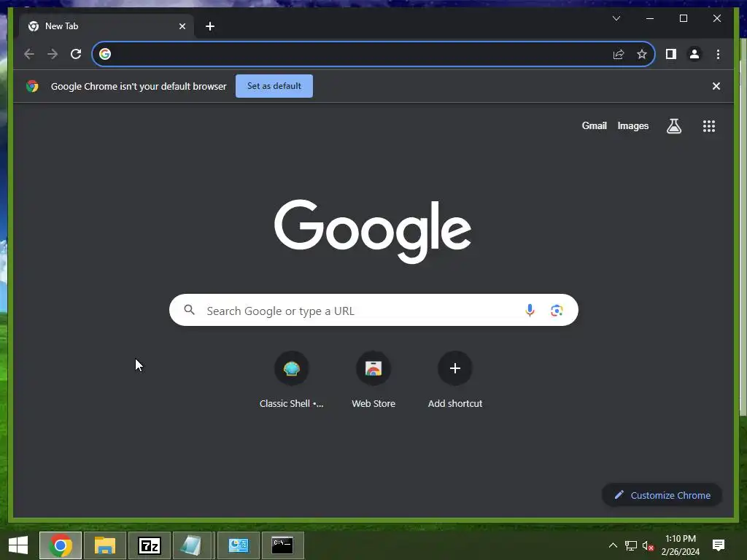747x560 pixels.
Task: Open the Classic Shell shortcut
Action: [x=292, y=379]
